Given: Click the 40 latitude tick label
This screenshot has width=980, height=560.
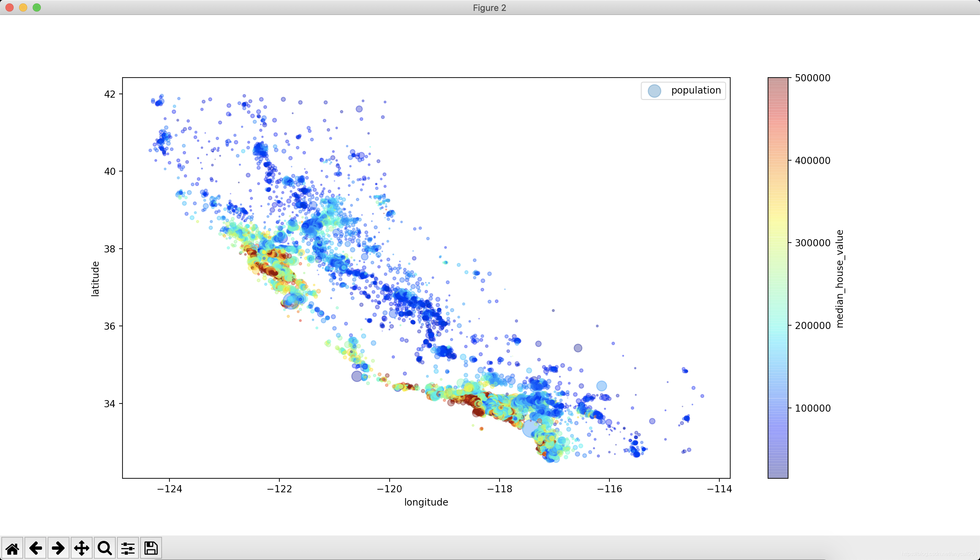Looking at the screenshot, I should (110, 171).
